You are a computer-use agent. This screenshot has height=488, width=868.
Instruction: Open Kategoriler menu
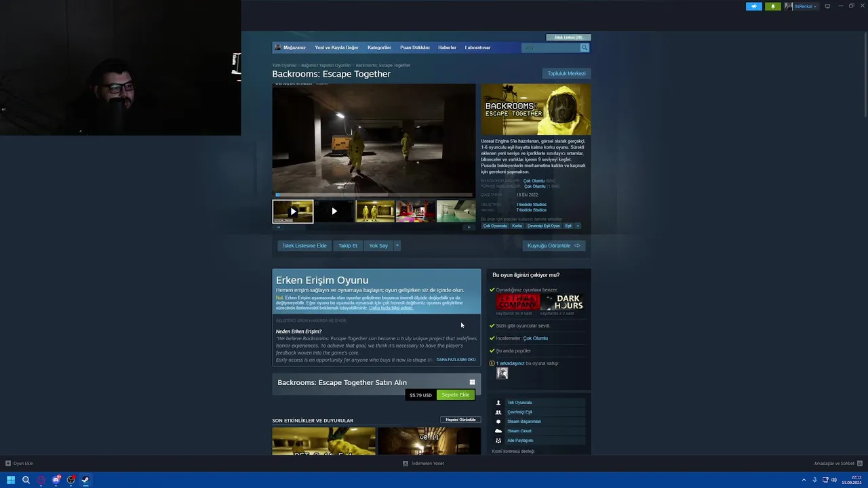379,47
